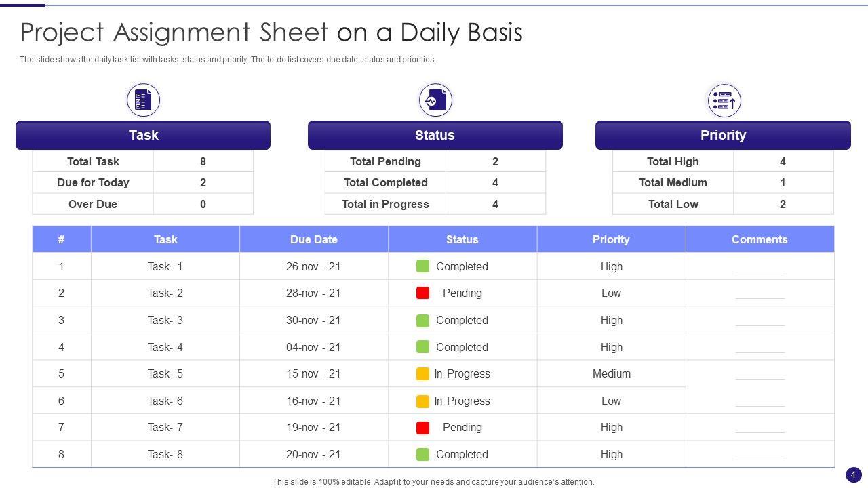Click the green status square for Task- 1

tap(422, 266)
